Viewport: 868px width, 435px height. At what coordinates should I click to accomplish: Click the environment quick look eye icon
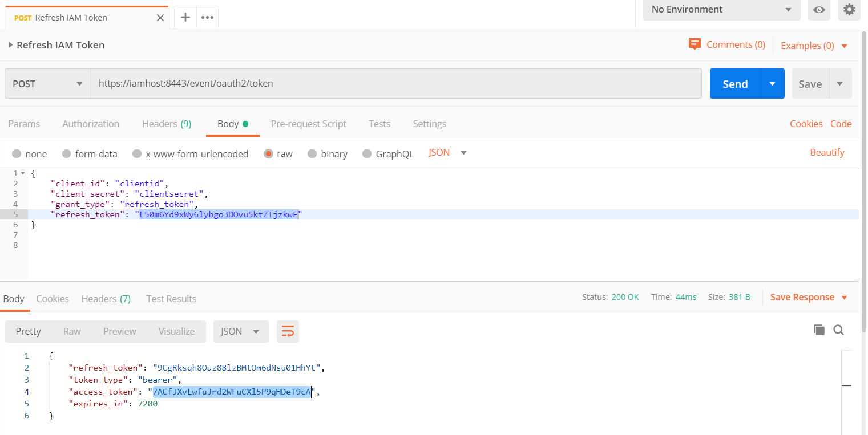819,10
